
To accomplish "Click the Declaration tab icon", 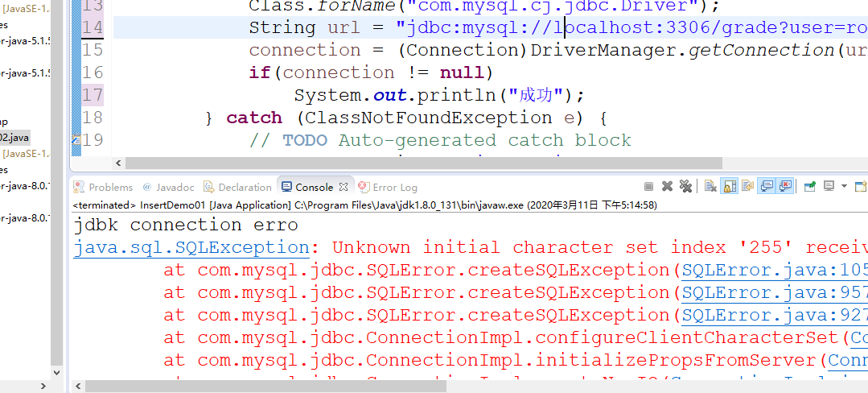I will [208, 187].
